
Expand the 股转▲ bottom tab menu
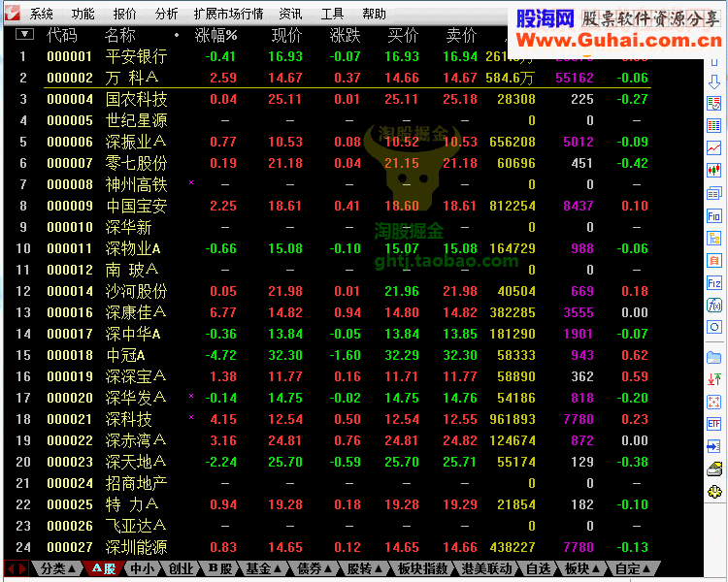tap(364, 568)
